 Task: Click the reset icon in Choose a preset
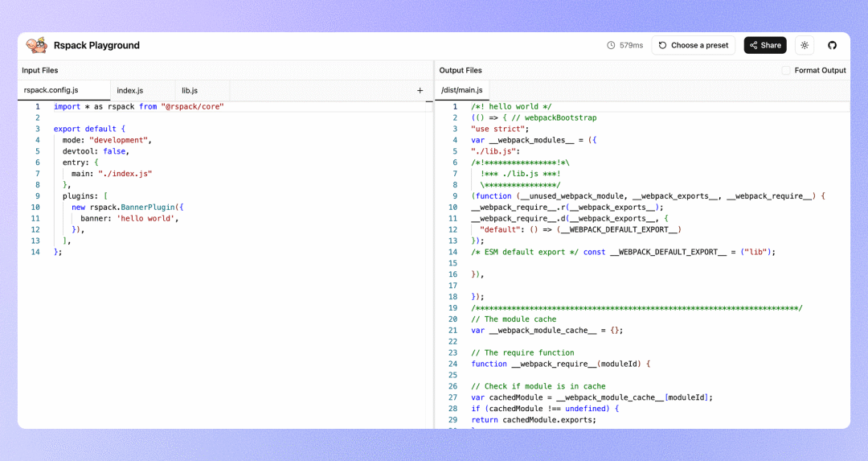coord(662,45)
